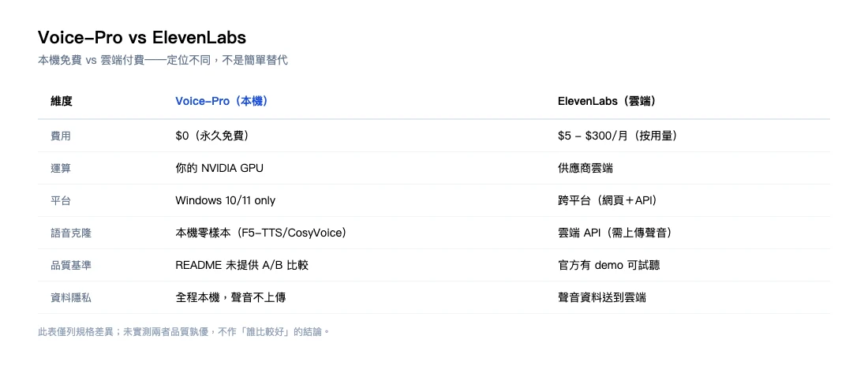Screen dimensions: 868x373
Task: Click the cell 你的 NVIDIA GPU
Action: click(219, 168)
